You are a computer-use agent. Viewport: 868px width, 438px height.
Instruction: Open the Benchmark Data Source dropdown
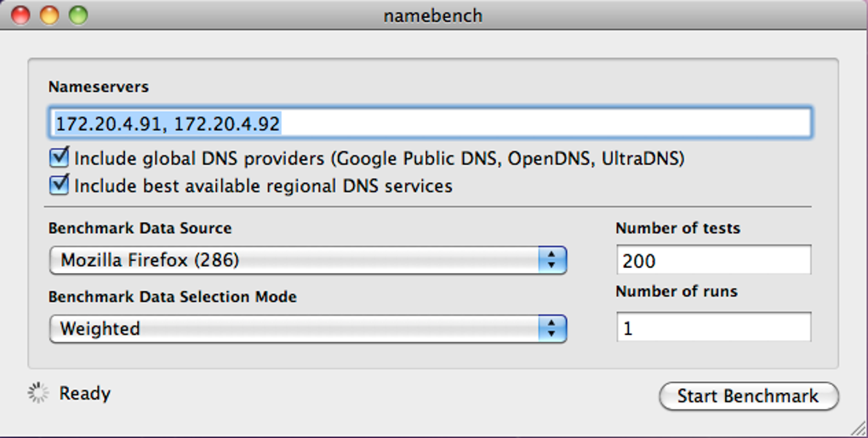(308, 260)
